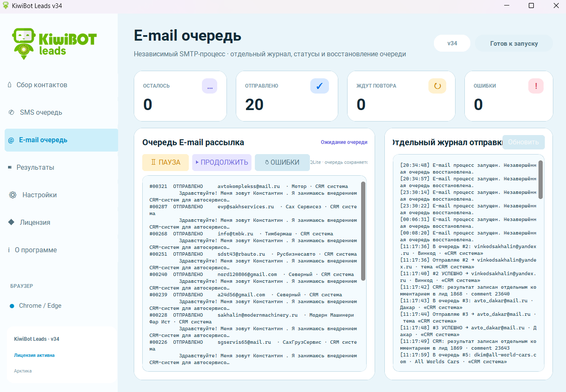Pause the queue with ПАУЗА button

[166, 163]
